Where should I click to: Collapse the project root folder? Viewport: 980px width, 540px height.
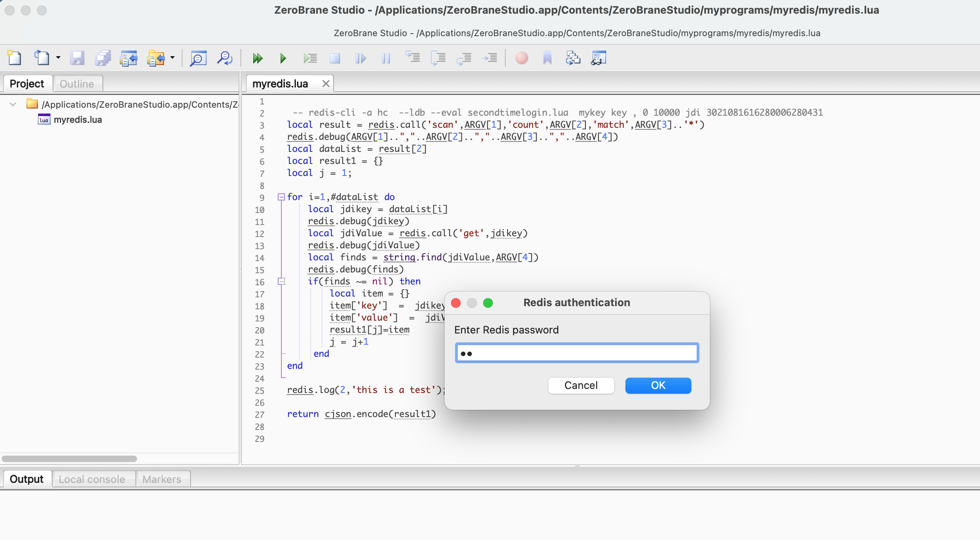pyautogui.click(x=13, y=104)
